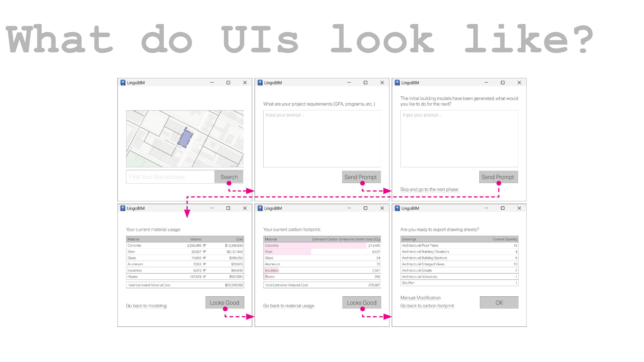Close the project requirements window
The image size is (644, 362).
[382, 82]
